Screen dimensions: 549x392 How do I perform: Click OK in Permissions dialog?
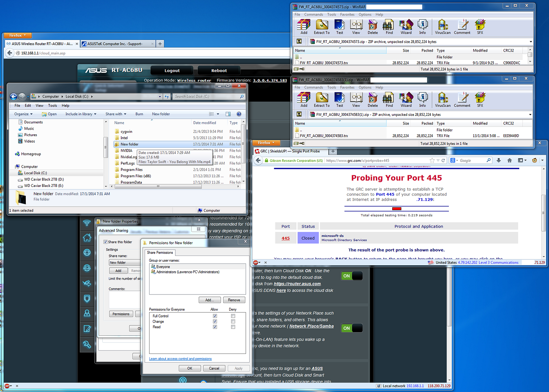click(x=190, y=368)
